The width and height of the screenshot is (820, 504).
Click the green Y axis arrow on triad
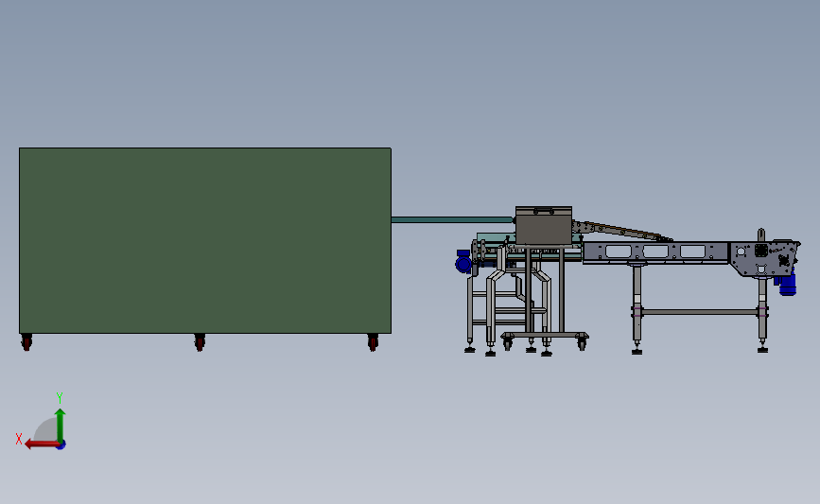pyautogui.click(x=61, y=426)
